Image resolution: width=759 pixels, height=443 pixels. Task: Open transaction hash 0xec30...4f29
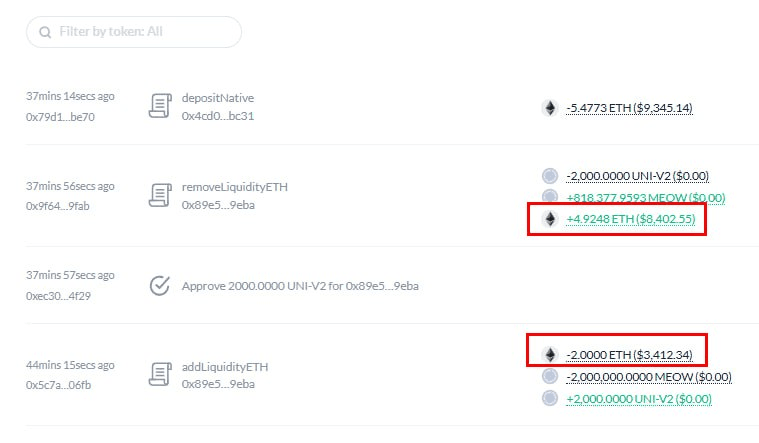pos(59,296)
